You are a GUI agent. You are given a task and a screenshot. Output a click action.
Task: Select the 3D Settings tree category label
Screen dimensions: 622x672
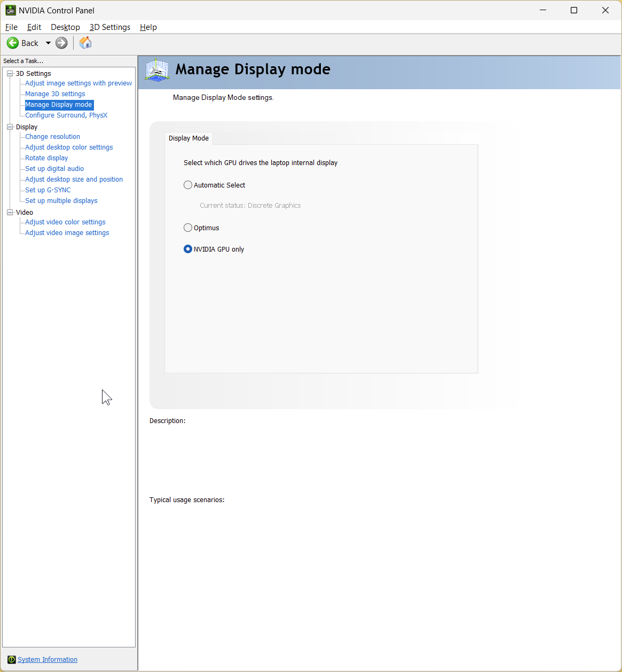coord(33,74)
